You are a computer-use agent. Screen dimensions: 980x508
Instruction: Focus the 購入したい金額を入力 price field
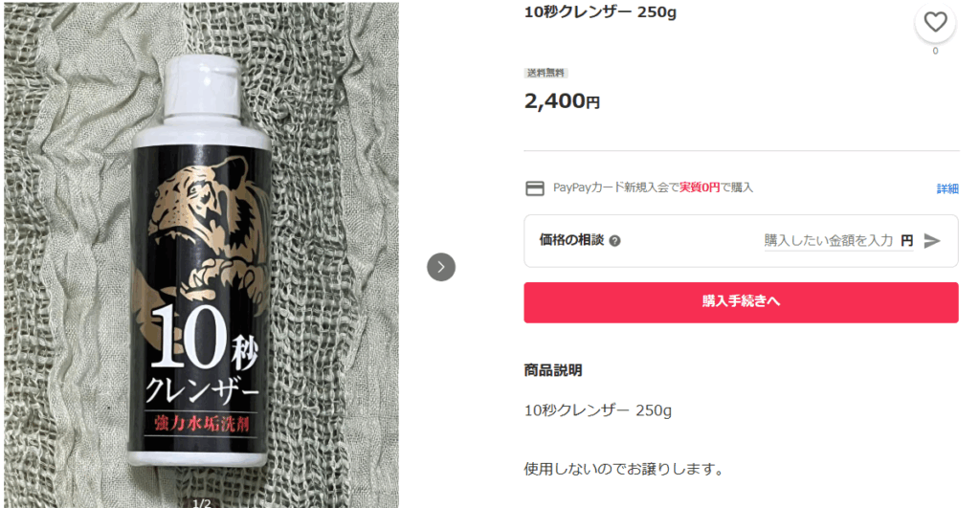tap(829, 240)
